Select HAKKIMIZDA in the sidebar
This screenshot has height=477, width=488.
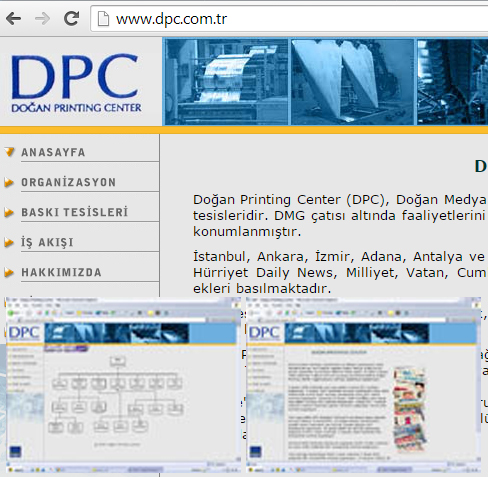tap(61, 272)
